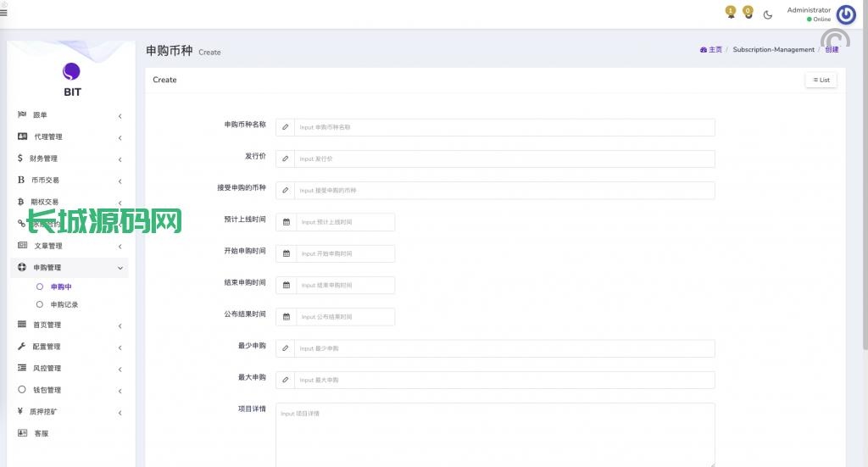
Task: Select the 申购中 submenu item
Action: pyautogui.click(x=60, y=287)
